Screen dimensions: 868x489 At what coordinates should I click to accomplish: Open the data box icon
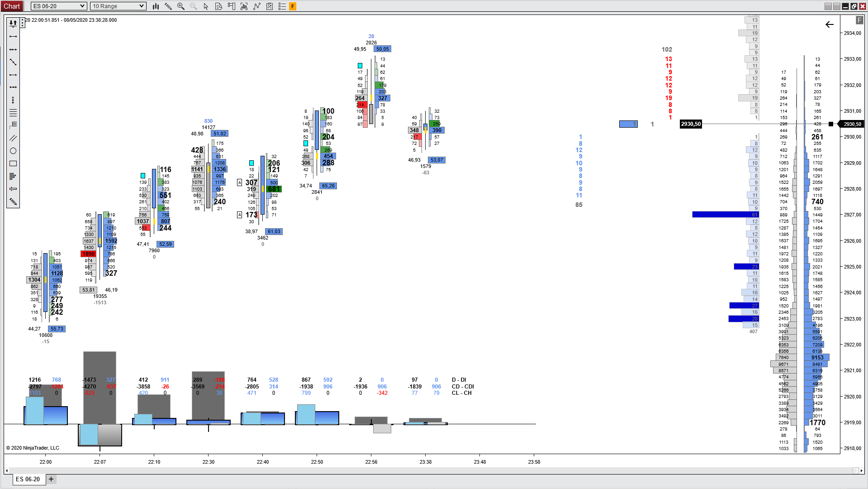click(219, 6)
